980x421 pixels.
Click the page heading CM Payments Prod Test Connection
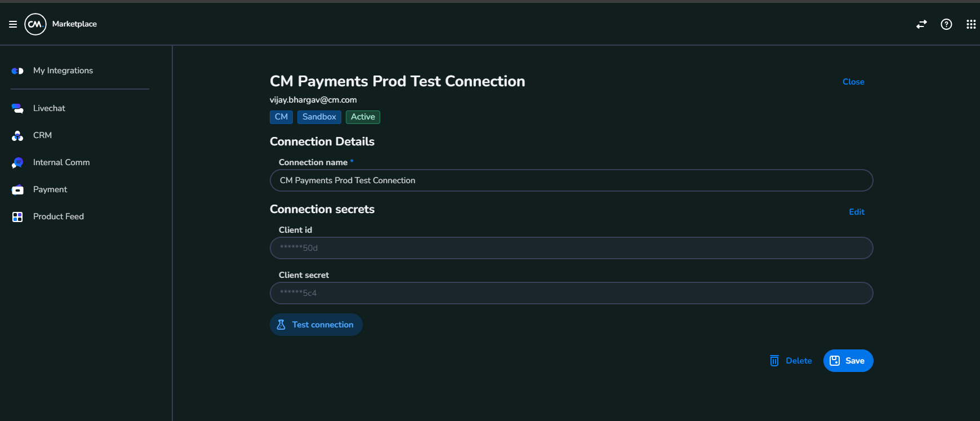(x=398, y=81)
